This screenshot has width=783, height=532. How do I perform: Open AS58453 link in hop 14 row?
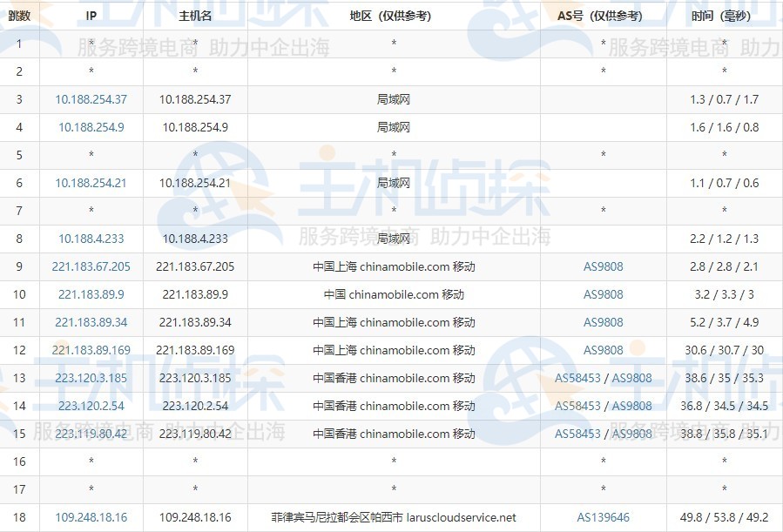pos(577,406)
